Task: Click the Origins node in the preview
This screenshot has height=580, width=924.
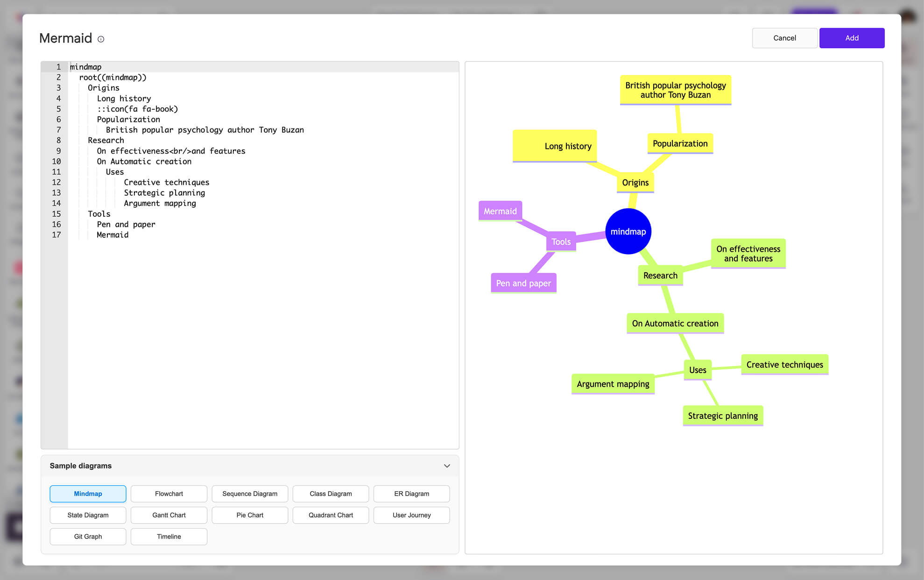Action: (635, 183)
